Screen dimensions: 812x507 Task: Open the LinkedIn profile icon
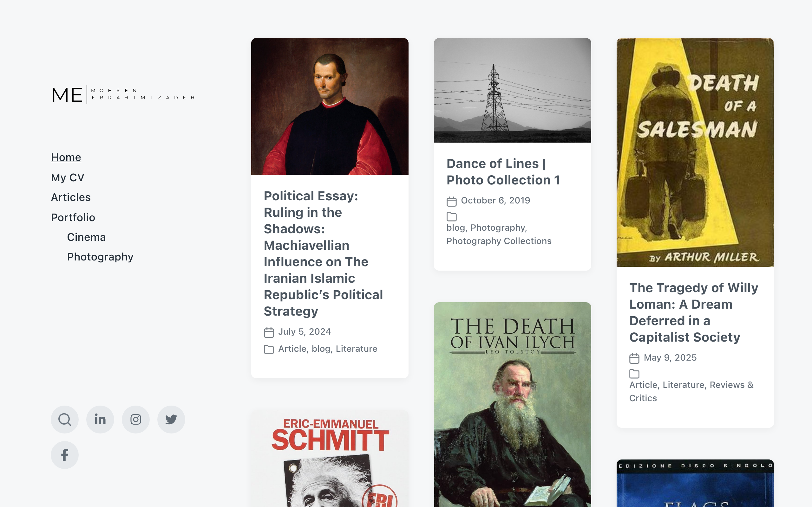point(100,420)
